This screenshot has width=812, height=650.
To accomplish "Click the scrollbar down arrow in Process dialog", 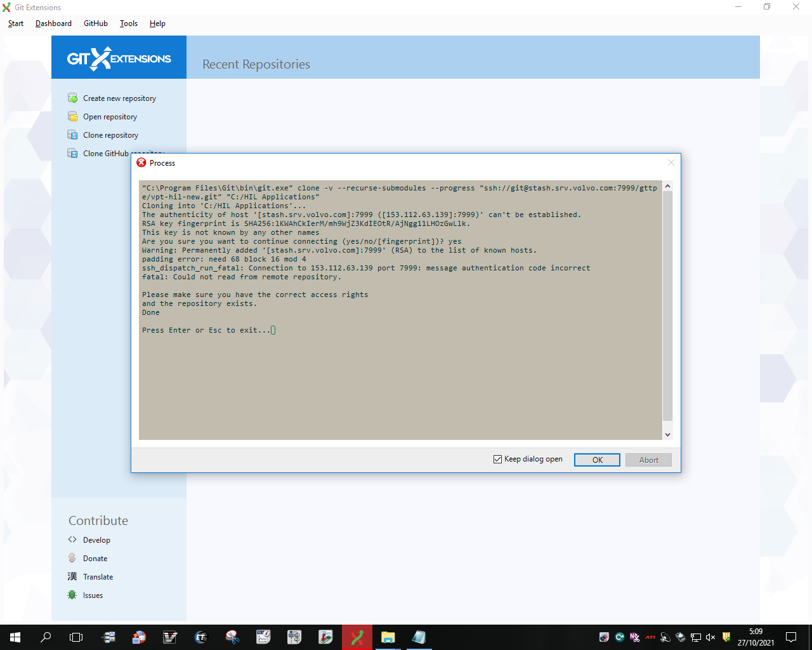I will 667,434.
